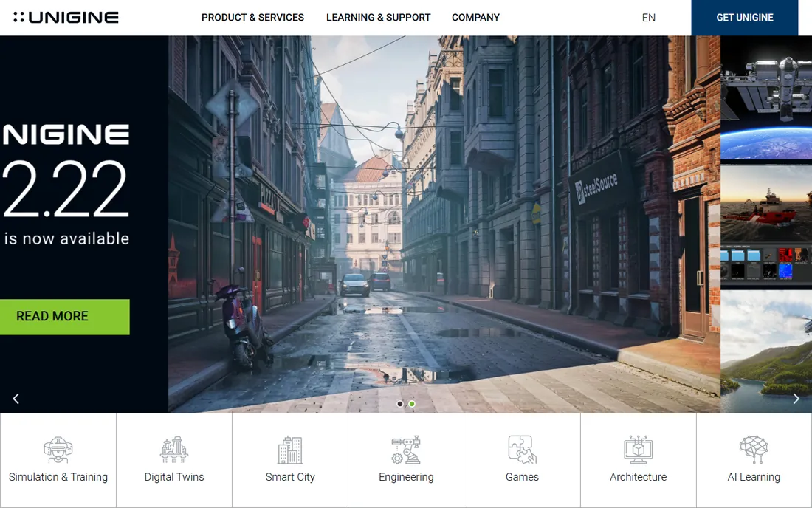
Task: Click the AI Learning brain icon
Action: (754, 450)
